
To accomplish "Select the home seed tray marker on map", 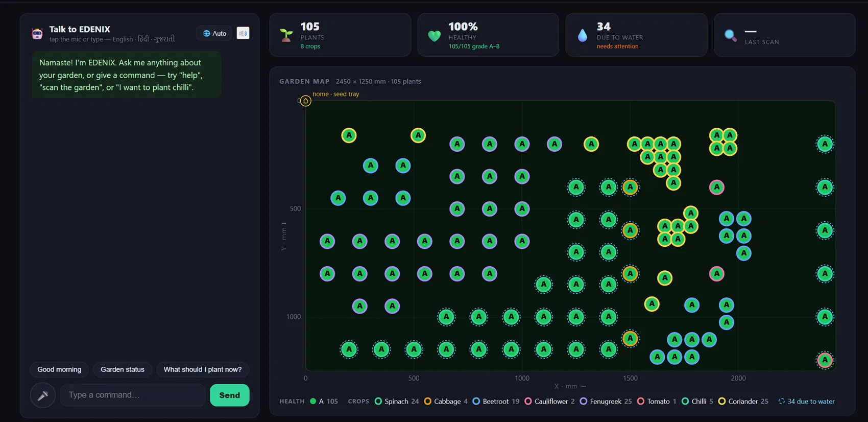I will [305, 101].
